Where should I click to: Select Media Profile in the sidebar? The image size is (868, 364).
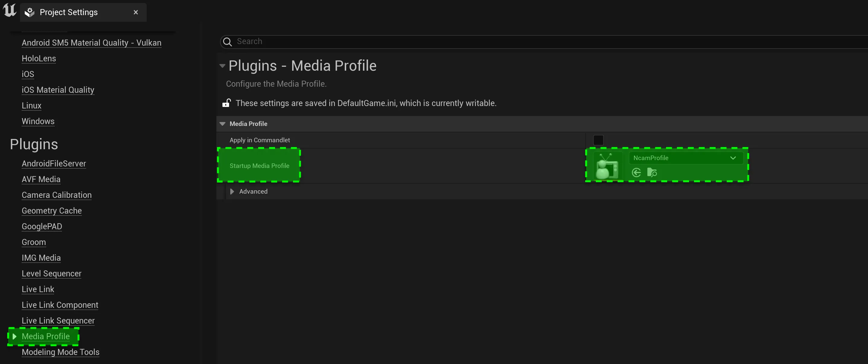coord(46,336)
